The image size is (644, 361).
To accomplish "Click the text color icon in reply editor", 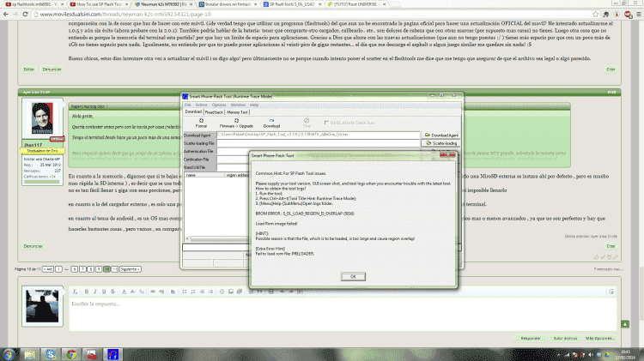I will point(124,292).
